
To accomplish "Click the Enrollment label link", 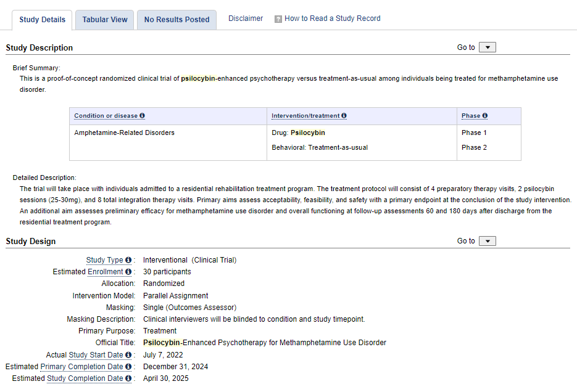I will pyautogui.click(x=105, y=272).
